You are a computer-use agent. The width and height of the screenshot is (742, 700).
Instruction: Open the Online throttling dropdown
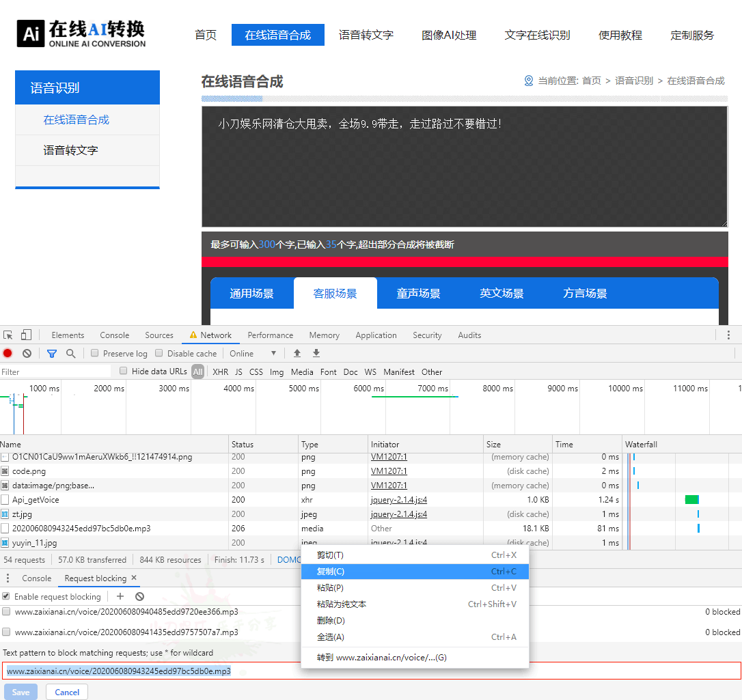(x=253, y=354)
